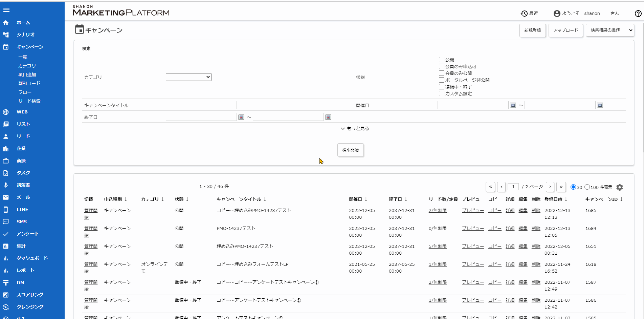
Task: Select the 30 items display radio
Action: point(573,187)
